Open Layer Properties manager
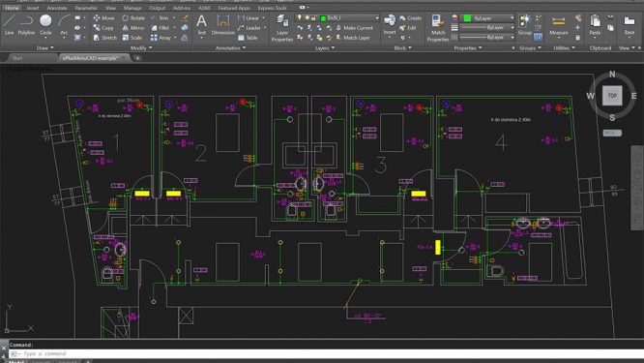Screen dimensions: 644x363 click(282, 28)
